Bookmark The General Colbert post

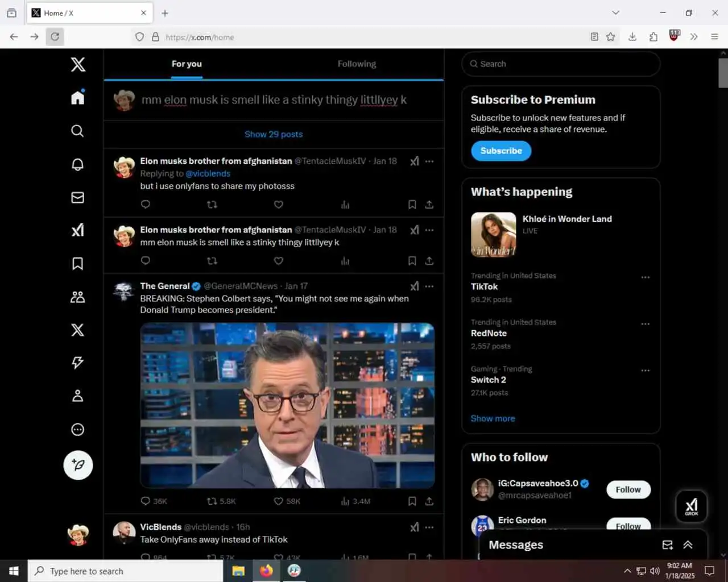point(412,501)
